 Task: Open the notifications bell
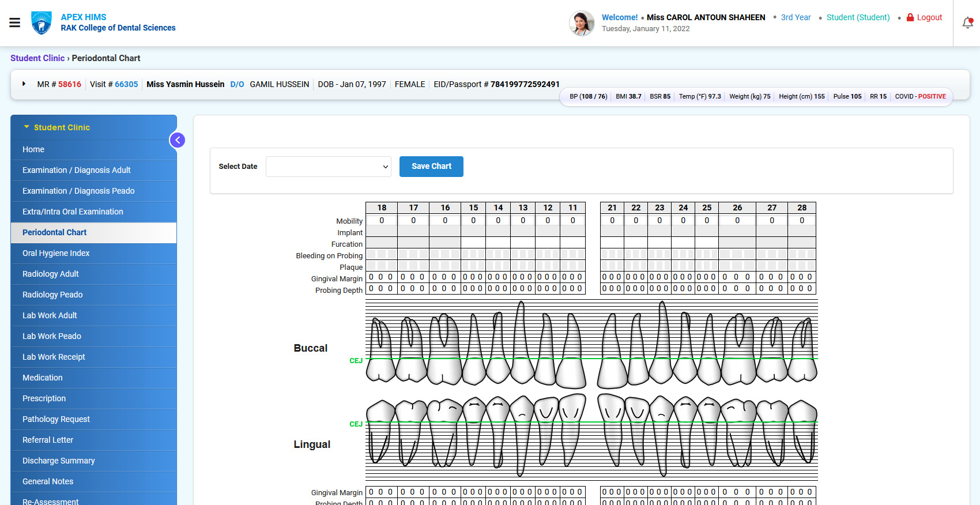click(x=968, y=23)
